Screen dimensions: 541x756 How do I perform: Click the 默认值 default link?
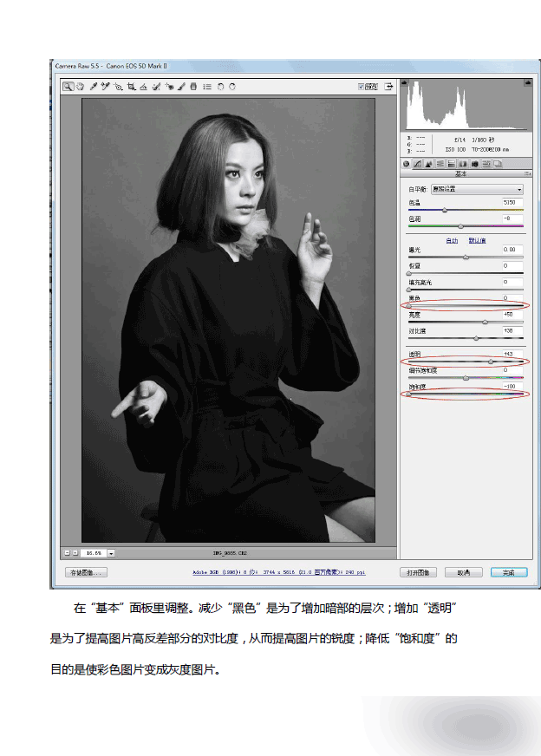[x=477, y=241]
